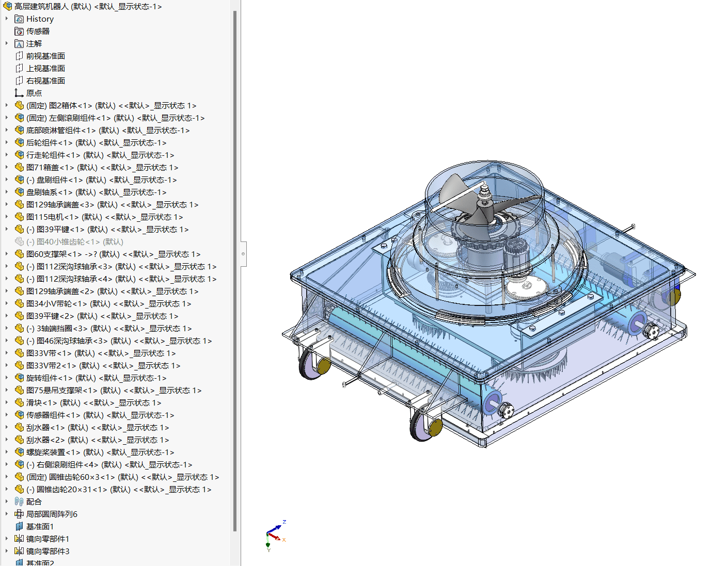The image size is (728, 566).
Task: Select the 前视基准面 plane icon
Action: pyautogui.click(x=19, y=56)
